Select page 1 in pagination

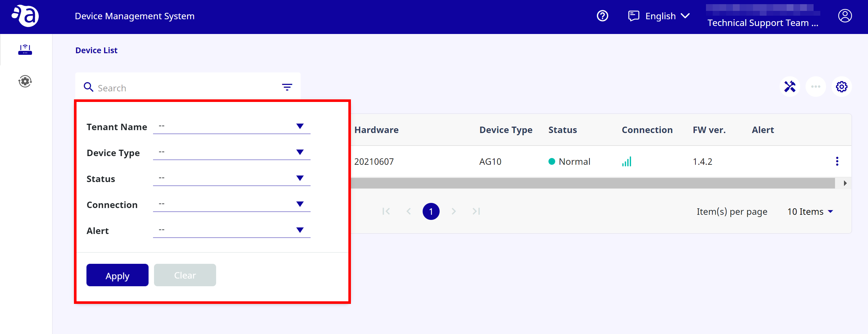[431, 212]
